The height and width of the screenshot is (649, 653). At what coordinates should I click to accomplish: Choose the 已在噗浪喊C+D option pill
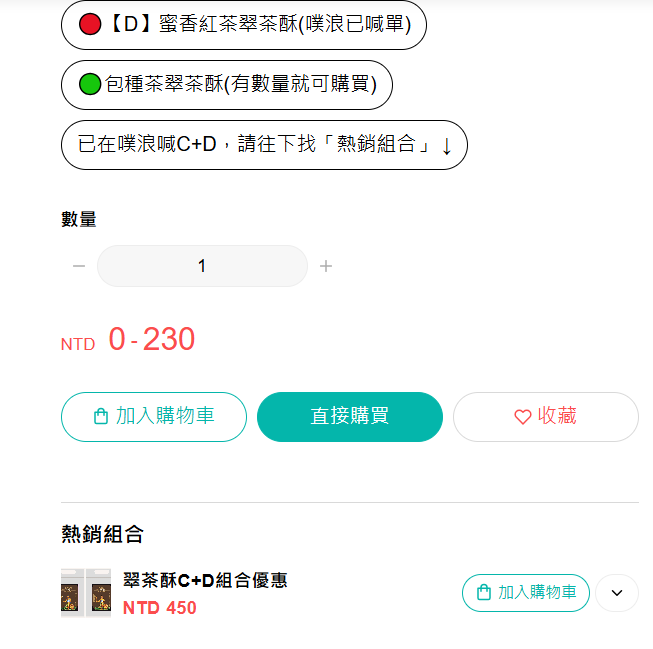(x=264, y=145)
